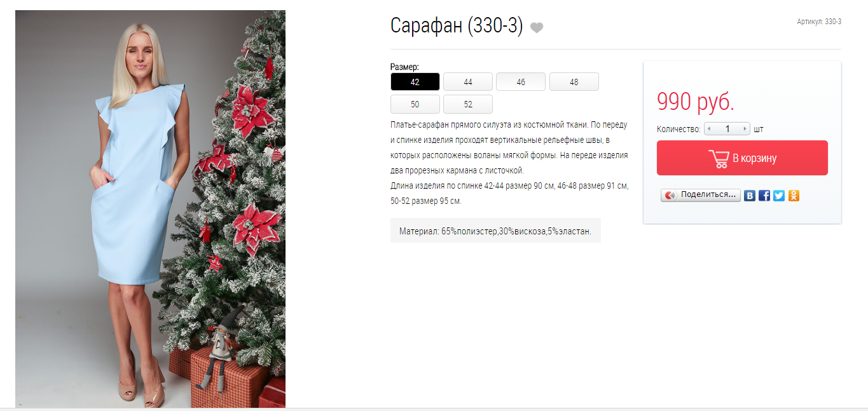
Task: Focus the quantity input field
Action: click(727, 129)
